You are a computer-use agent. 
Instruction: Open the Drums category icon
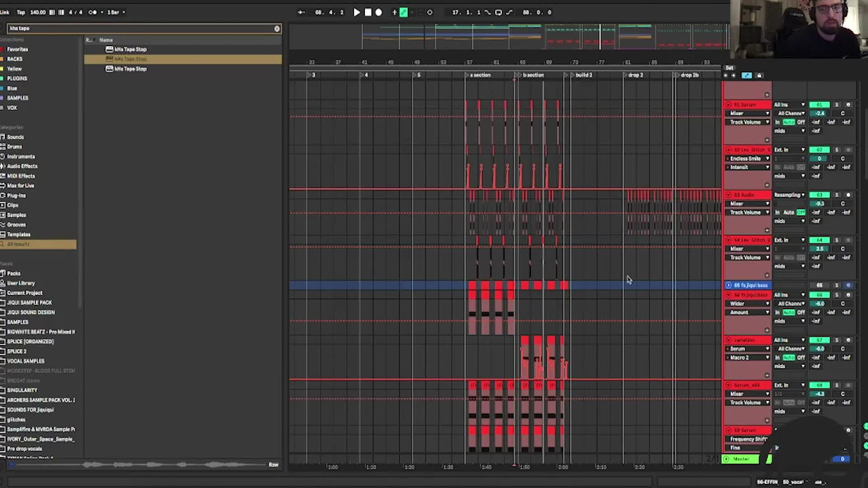click(x=3, y=147)
